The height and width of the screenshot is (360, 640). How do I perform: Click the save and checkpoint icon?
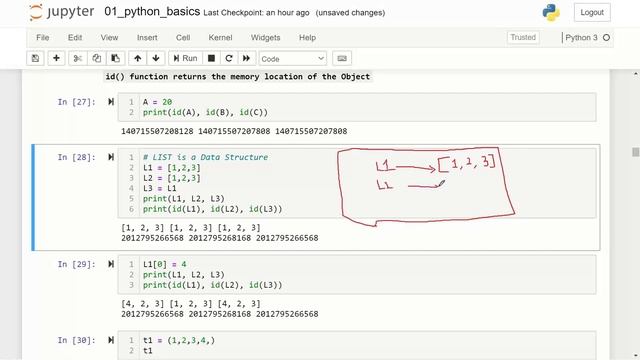click(x=36, y=58)
